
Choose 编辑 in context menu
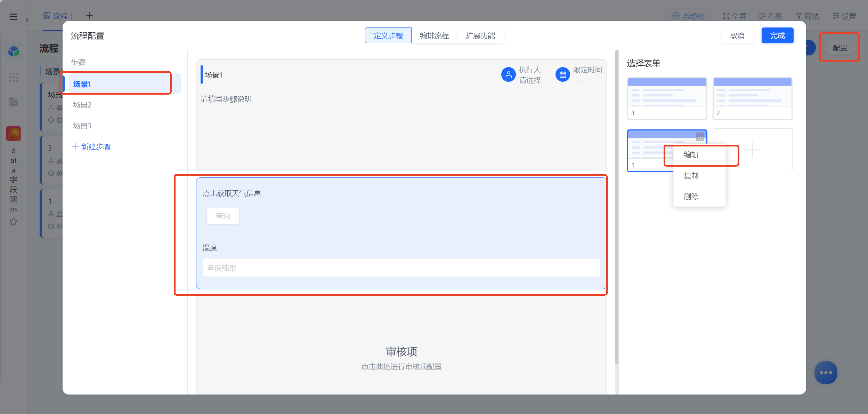point(699,155)
